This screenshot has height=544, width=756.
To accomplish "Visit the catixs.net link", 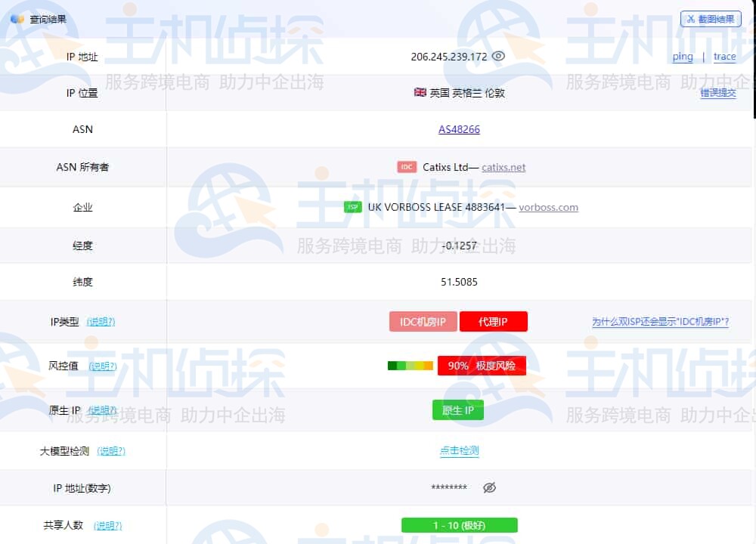I will point(503,167).
